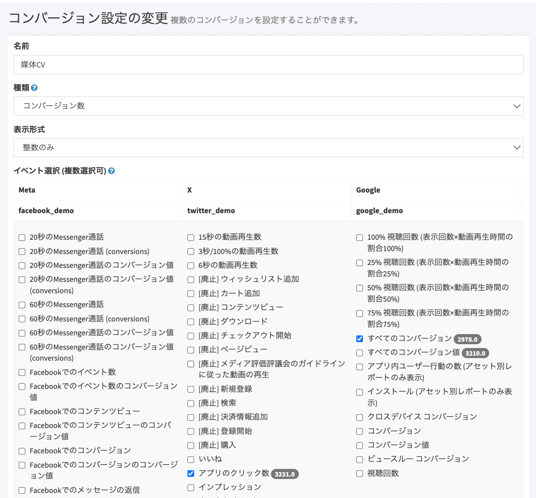
Task: Check the いいね checkbox
Action: click(191, 459)
